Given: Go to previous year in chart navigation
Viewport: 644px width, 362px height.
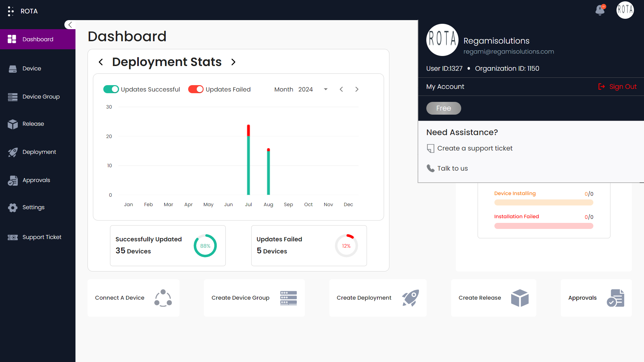Looking at the screenshot, I should pos(341,89).
